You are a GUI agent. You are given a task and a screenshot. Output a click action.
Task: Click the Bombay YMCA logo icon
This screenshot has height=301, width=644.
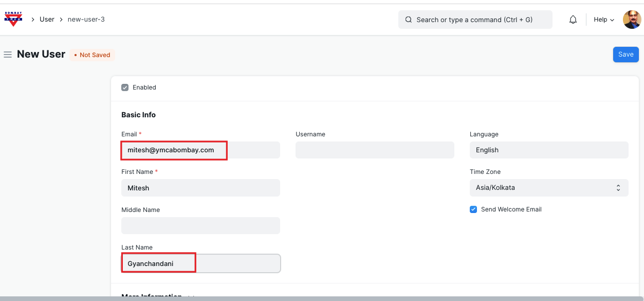coord(13,19)
